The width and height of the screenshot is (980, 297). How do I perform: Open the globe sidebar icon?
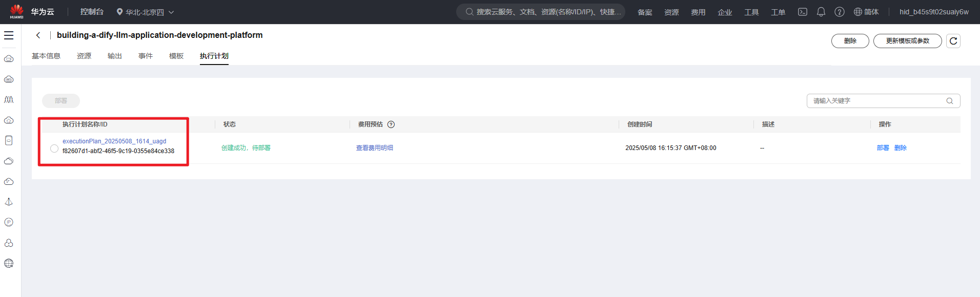(x=9, y=263)
